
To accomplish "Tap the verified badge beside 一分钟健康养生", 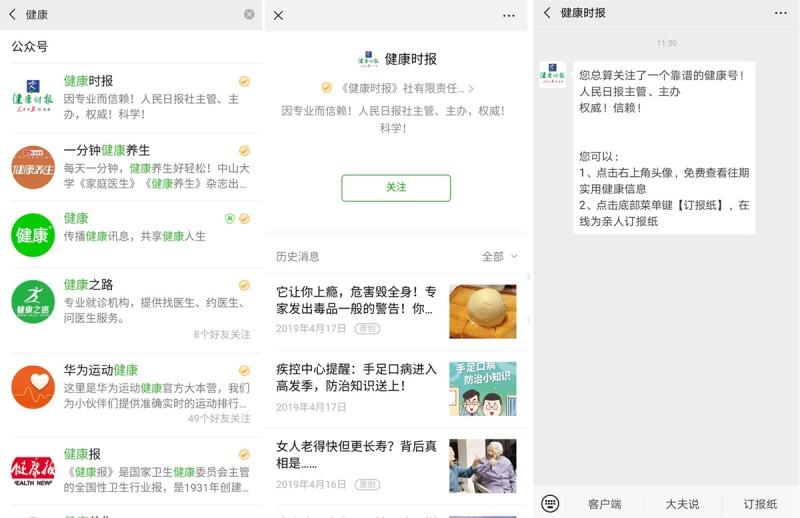I will (244, 151).
